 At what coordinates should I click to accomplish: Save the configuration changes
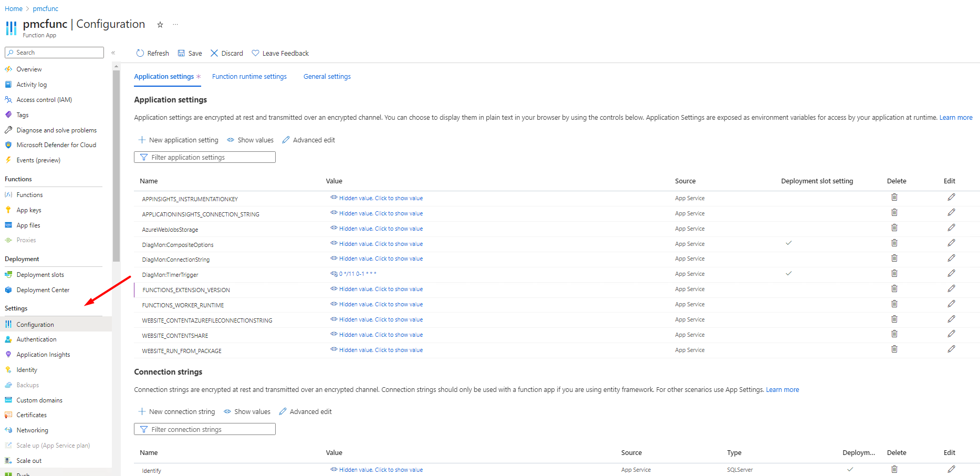[190, 53]
